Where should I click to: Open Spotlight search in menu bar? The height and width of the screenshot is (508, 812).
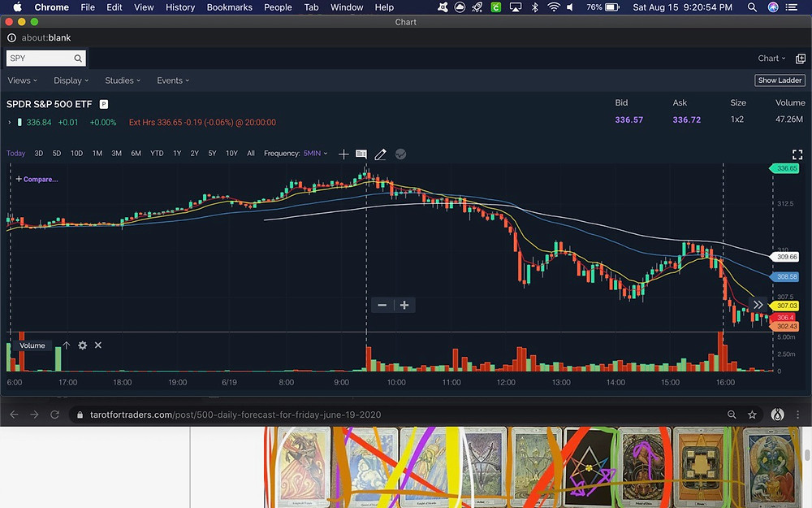coord(752,7)
